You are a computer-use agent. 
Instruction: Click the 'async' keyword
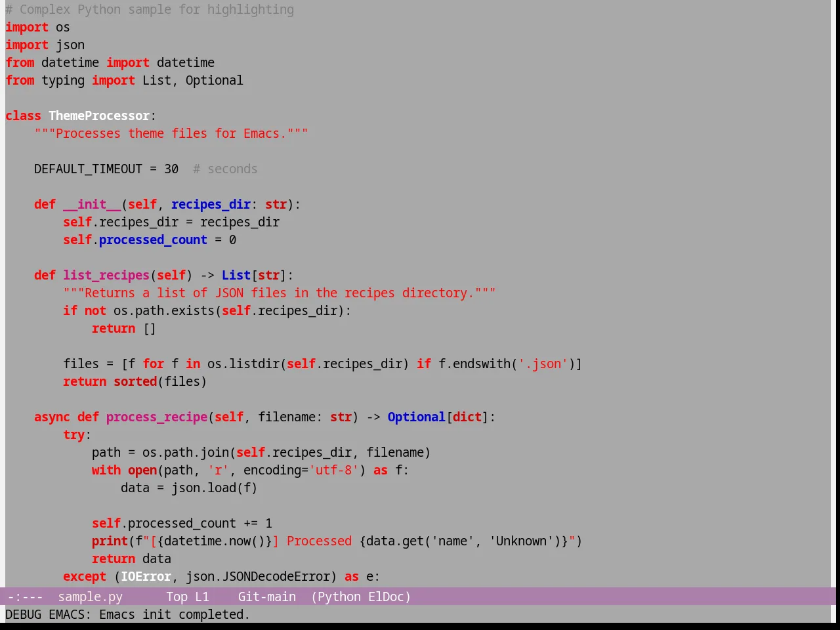tap(52, 417)
